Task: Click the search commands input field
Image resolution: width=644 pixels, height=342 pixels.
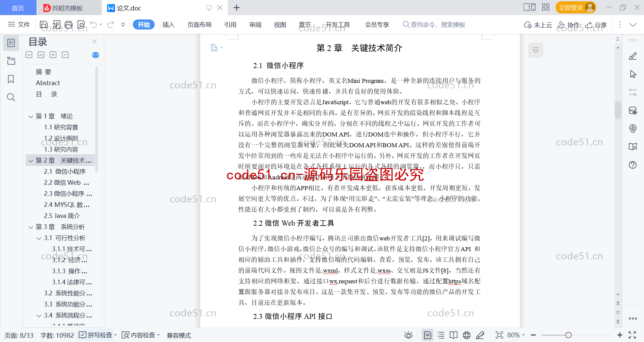Action: point(434,24)
